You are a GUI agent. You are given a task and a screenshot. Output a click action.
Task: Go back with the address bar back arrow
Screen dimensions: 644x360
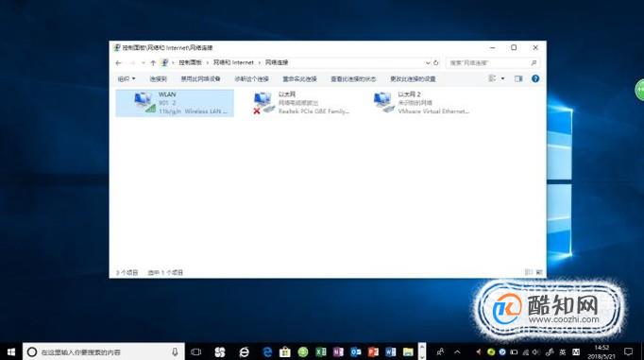pyautogui.click(x=119, y=63)
